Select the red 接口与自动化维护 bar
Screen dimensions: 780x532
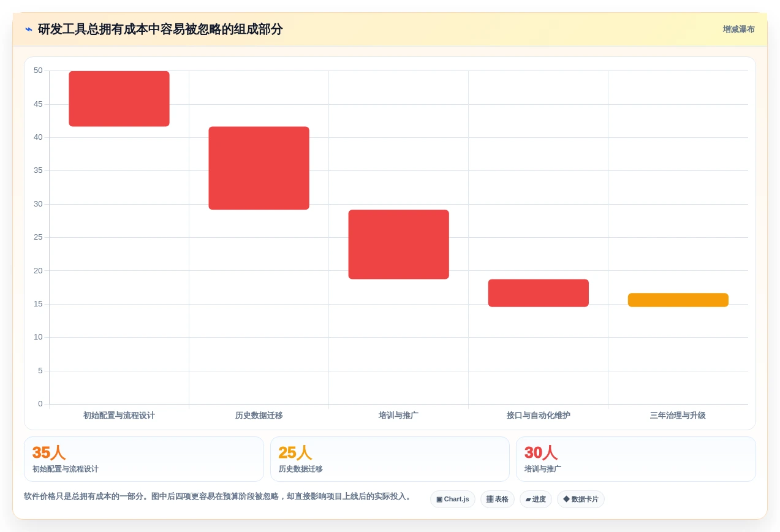pyautogui.click(x=538, y=293)
